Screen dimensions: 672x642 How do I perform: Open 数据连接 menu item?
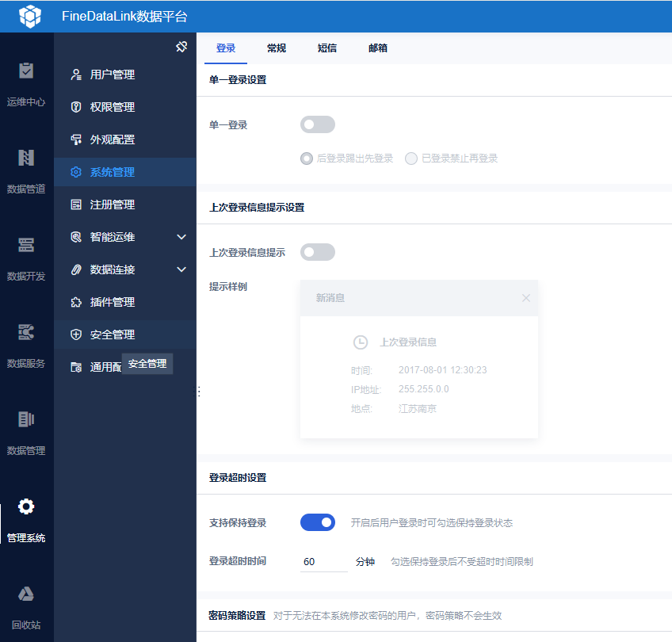[125, 269]
